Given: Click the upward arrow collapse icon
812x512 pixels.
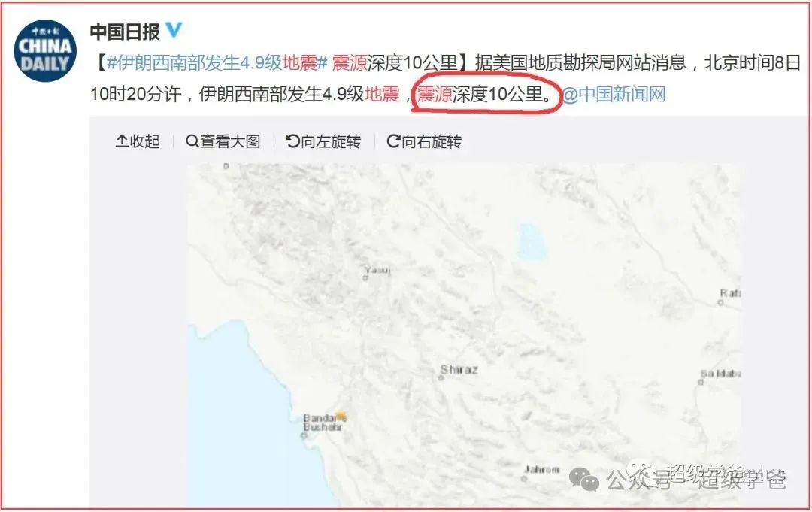Looking at the screenshot, I should 122,141.
